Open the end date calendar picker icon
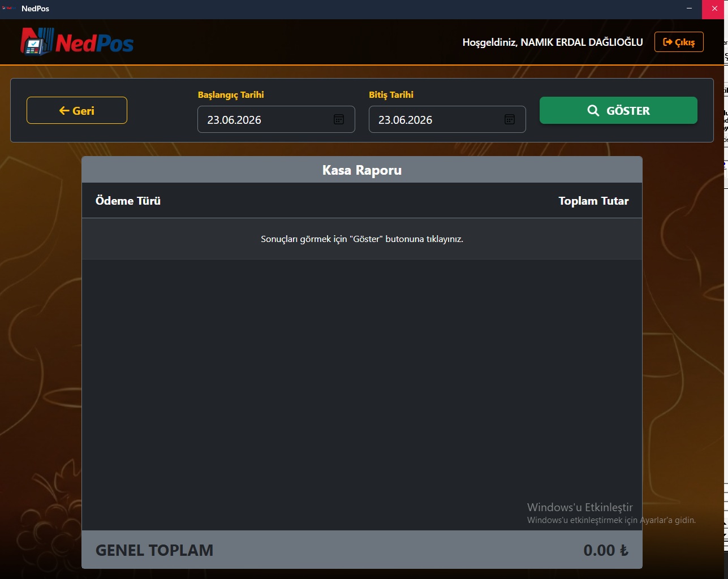This screenshot has width=728, height=579. [510, 119]
